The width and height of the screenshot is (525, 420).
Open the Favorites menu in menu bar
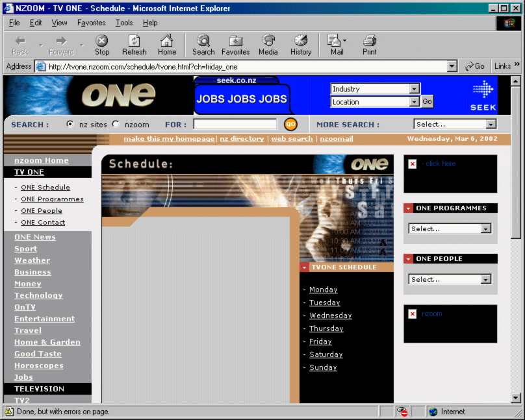[91, 23]
